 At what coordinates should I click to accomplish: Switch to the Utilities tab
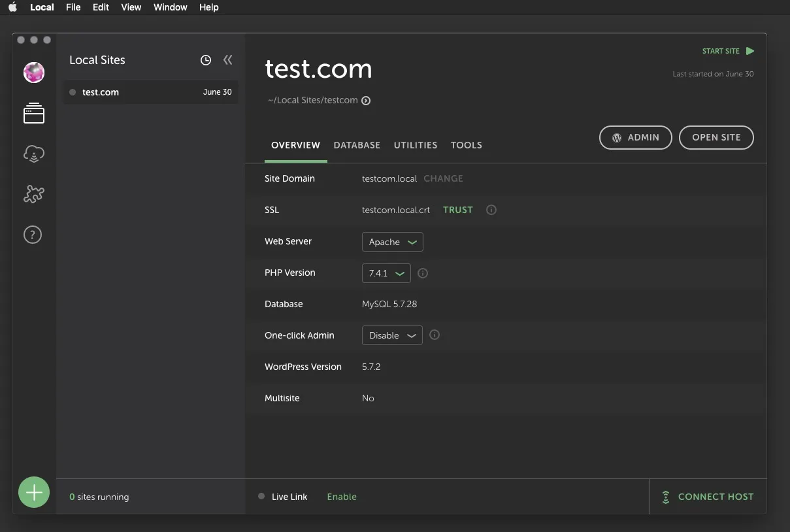(416, 145)
